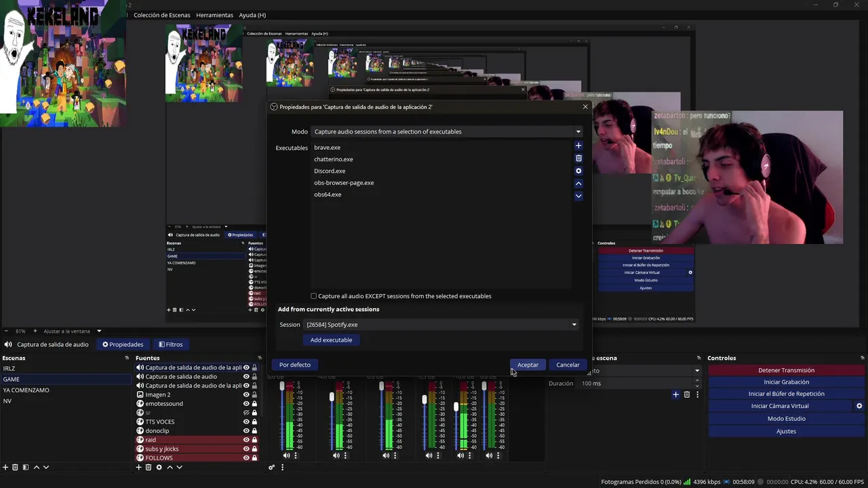Open scene filters icon in Escenas toolbar
Viewport: 868px width, 488px height.
[26, 467]
